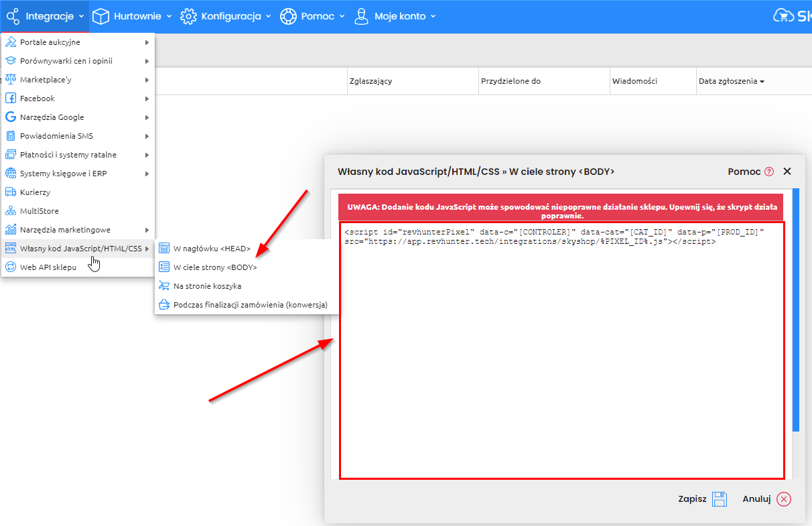The width and height of the screenshot is (812, 526).
Task: Expand the Pomoc top menu
Action: (x=312, y=16)
